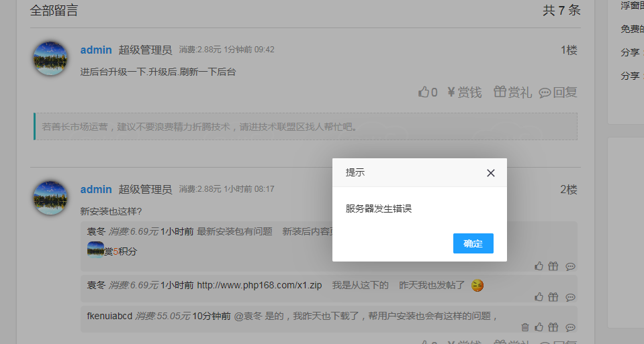This screenshot has width=644, height=344.
Task: Delete fkenuiabcd's reply with trash icon
Action: 525,327
